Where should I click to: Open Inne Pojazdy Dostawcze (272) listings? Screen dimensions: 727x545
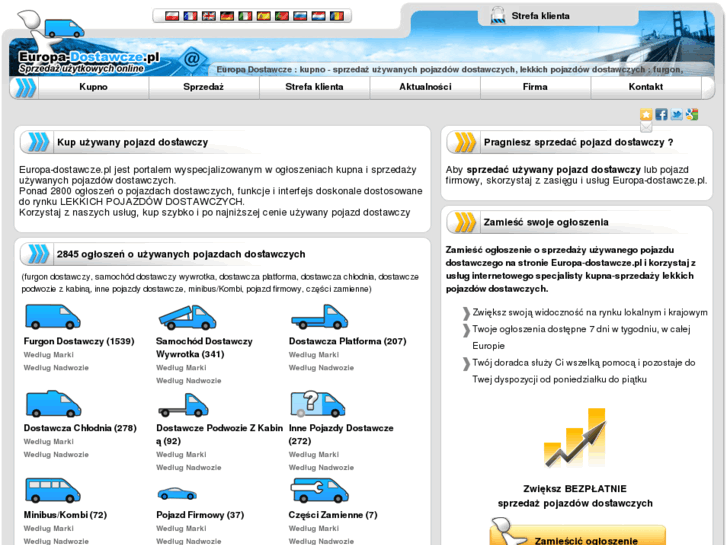pyautogui.click(x=341, y=435)
